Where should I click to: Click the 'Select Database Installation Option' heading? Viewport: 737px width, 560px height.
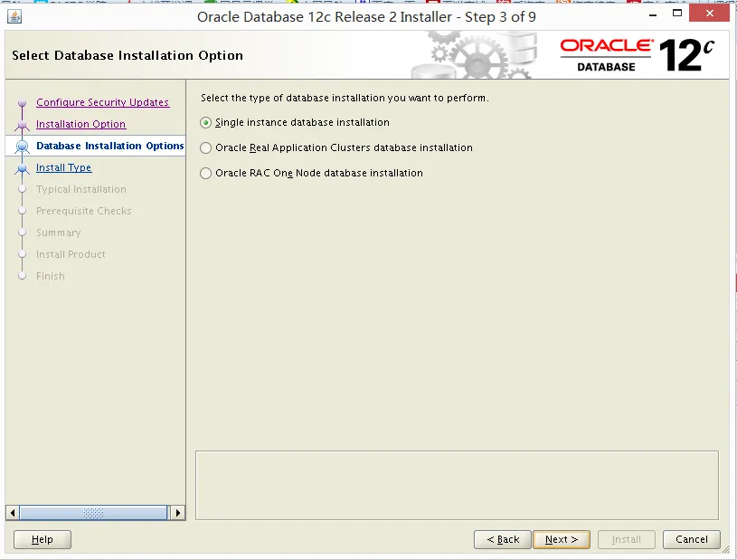pyautogui.click(x=128, y=55)
